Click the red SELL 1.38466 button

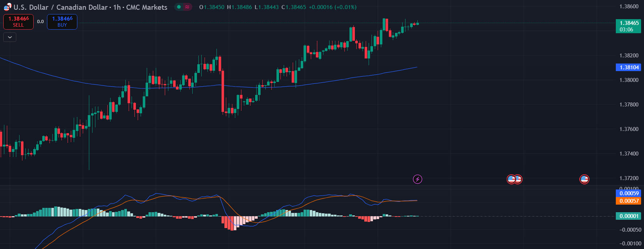(x=18, y=22)
